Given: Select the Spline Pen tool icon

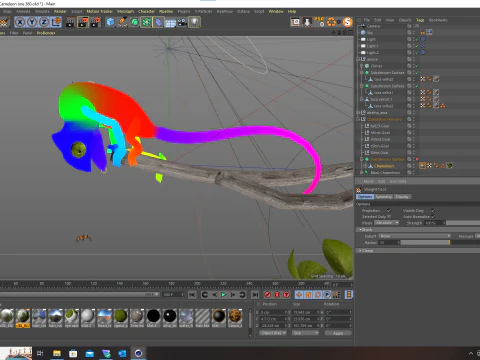Looking at the screenshot, I should tap(122, 22).
